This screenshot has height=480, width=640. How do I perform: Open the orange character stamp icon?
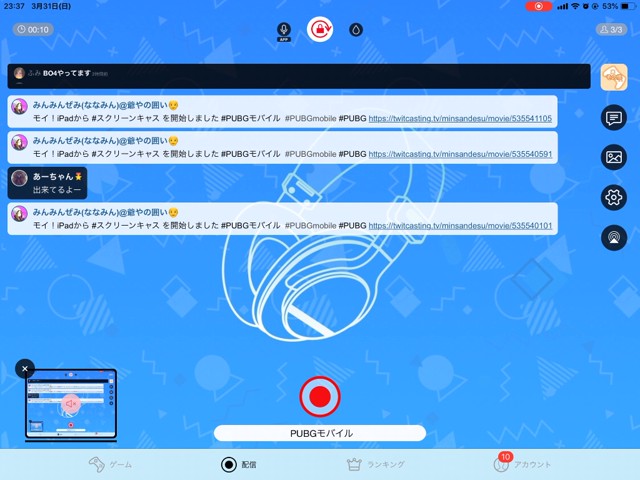click(614, 77)
